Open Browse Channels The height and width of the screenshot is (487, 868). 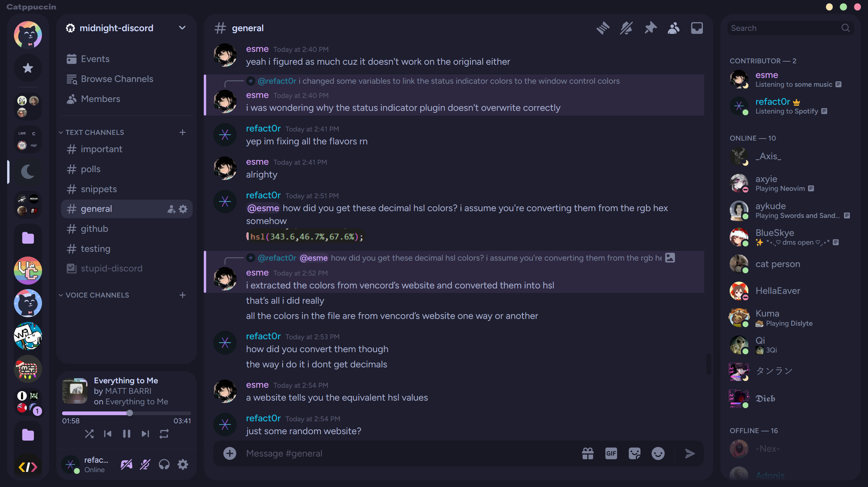117,79
